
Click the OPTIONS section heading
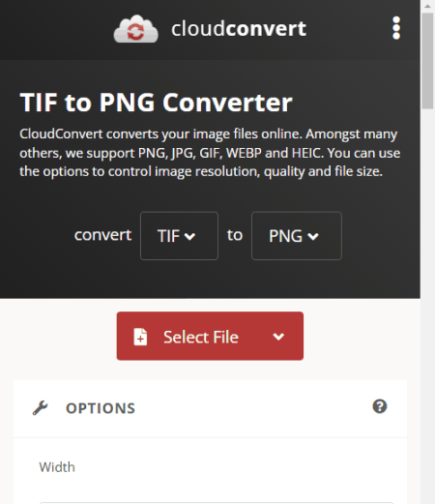[101, 408]
